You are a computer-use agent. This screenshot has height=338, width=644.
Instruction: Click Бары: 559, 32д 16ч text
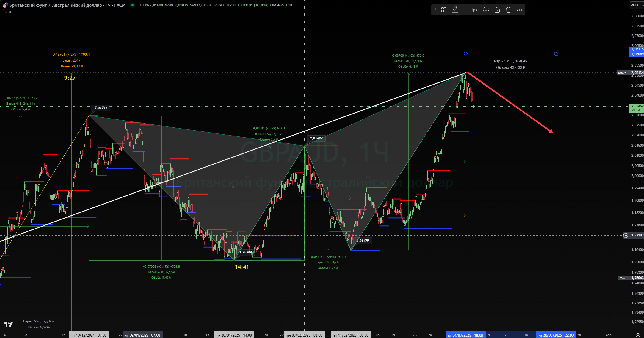click(39, 321)
